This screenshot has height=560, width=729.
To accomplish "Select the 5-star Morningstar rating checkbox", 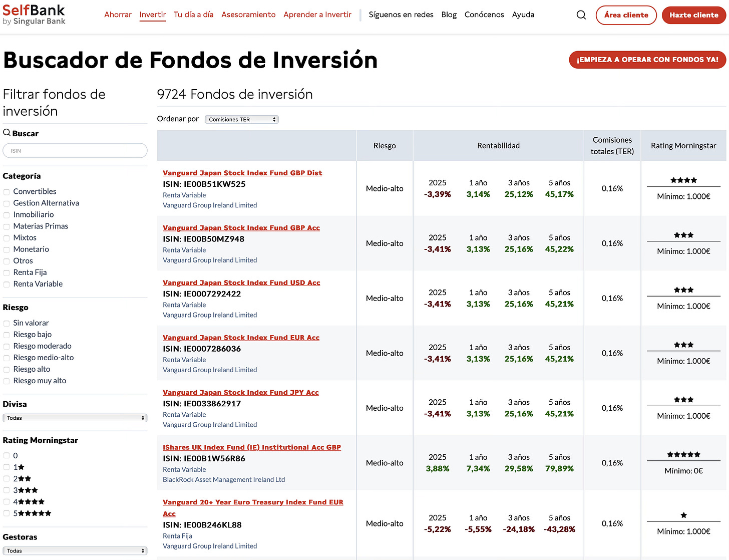I will point(7,513).
